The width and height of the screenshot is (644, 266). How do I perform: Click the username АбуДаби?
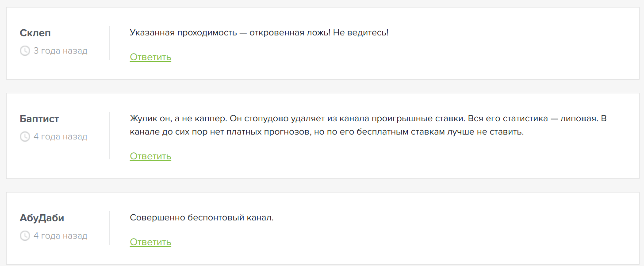[x=42, y=218]
